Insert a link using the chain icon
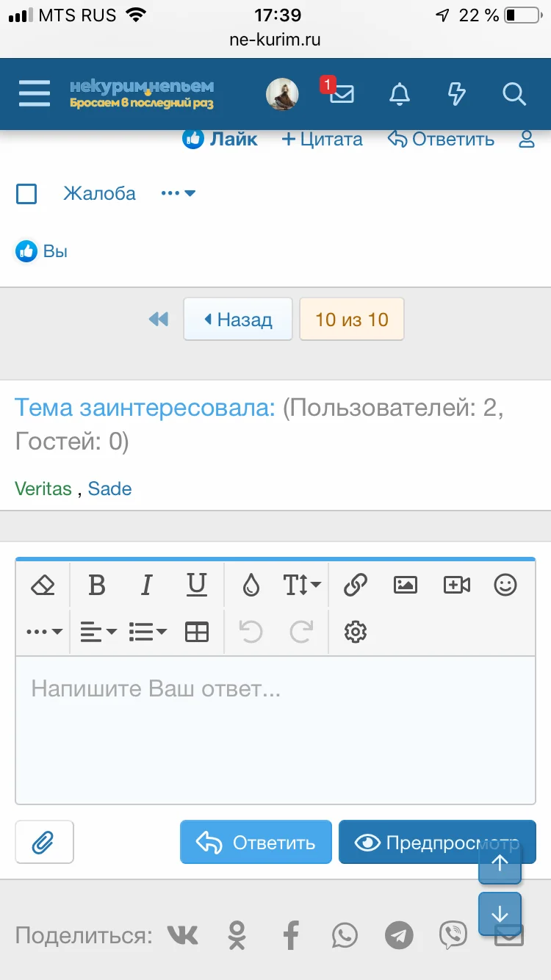Image resolution: width=551 pixels, height=980 pixels. pyautogui.click(x=356, y=586)
